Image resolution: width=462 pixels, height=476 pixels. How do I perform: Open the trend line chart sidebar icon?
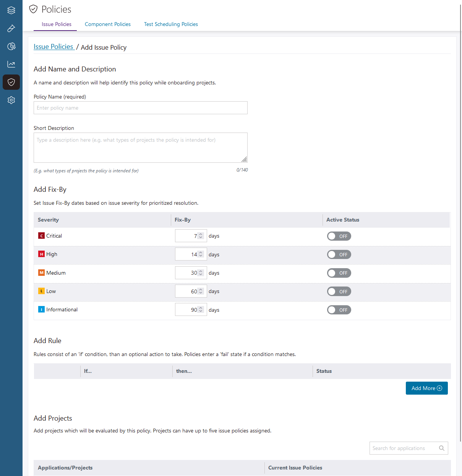coord(11,64)
